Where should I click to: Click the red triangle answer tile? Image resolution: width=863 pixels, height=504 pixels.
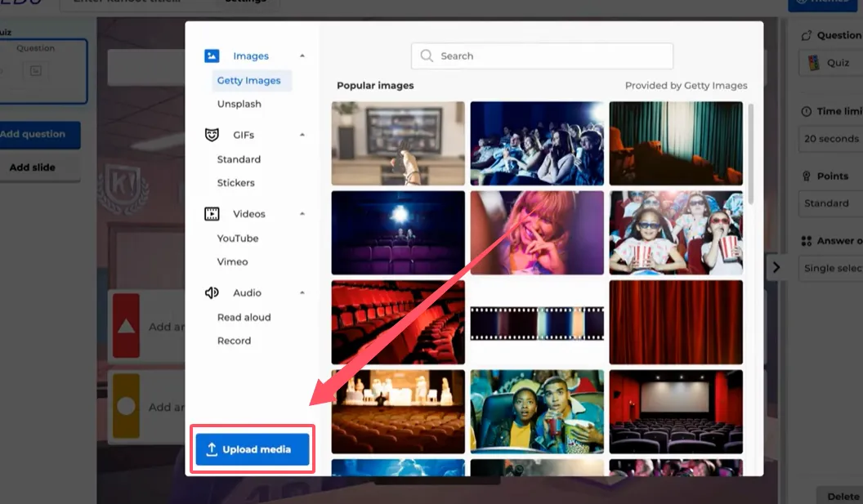126,326
